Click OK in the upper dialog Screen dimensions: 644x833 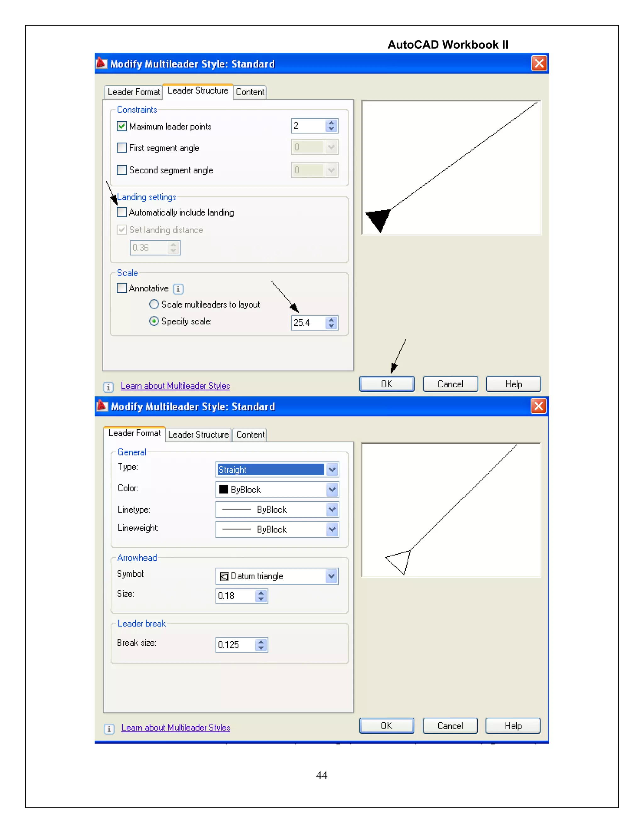387,384
